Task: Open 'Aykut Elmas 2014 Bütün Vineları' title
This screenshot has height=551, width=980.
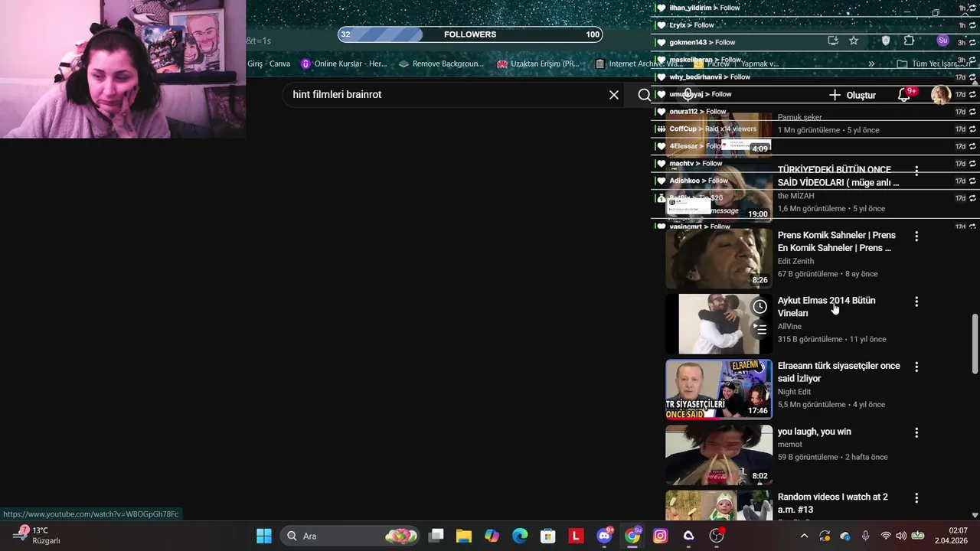Action: pyautogui.click(x=826, y=307)
